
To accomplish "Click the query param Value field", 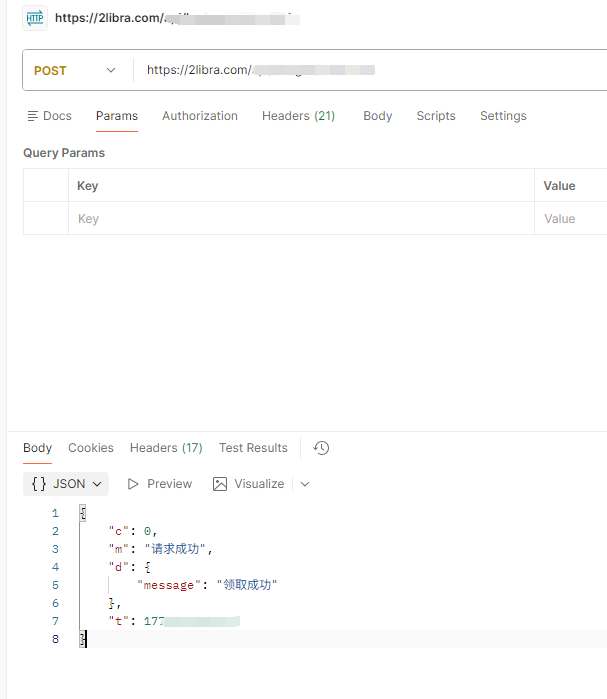I will click(x=572, y=219).
